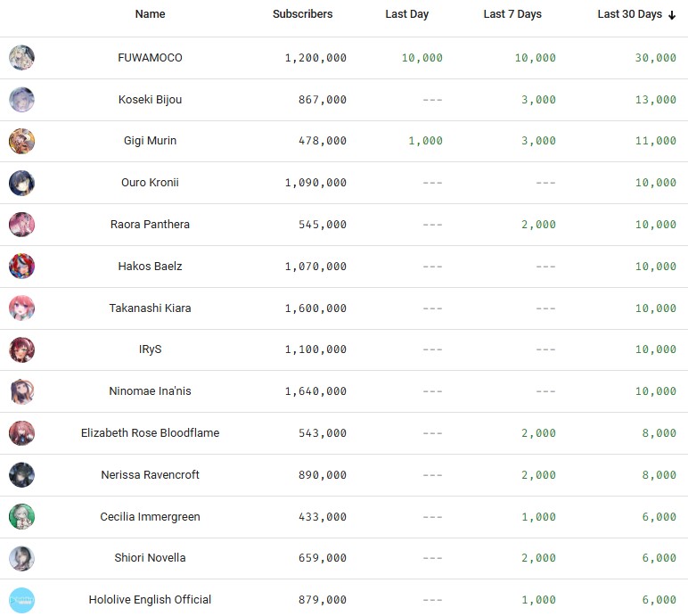Click Koseki Bijou's avatar icon
This screenshot has width=688, height=616.
[x=21, y=100]
